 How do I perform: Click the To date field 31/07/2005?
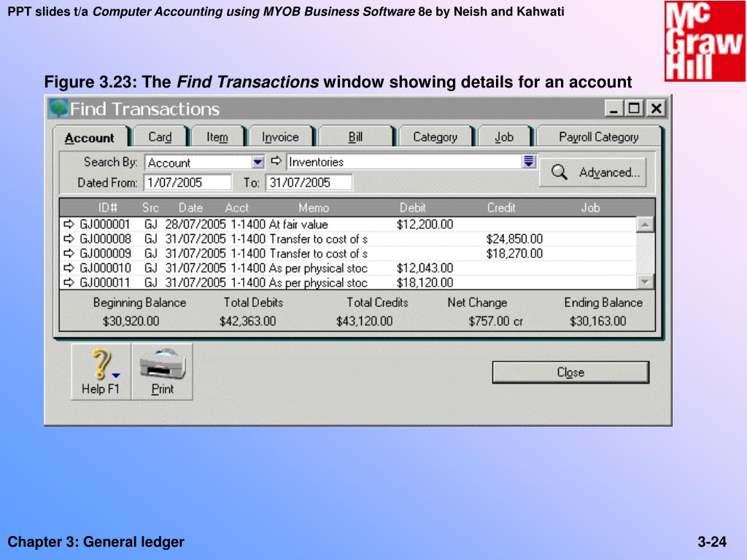pos(309,182)
